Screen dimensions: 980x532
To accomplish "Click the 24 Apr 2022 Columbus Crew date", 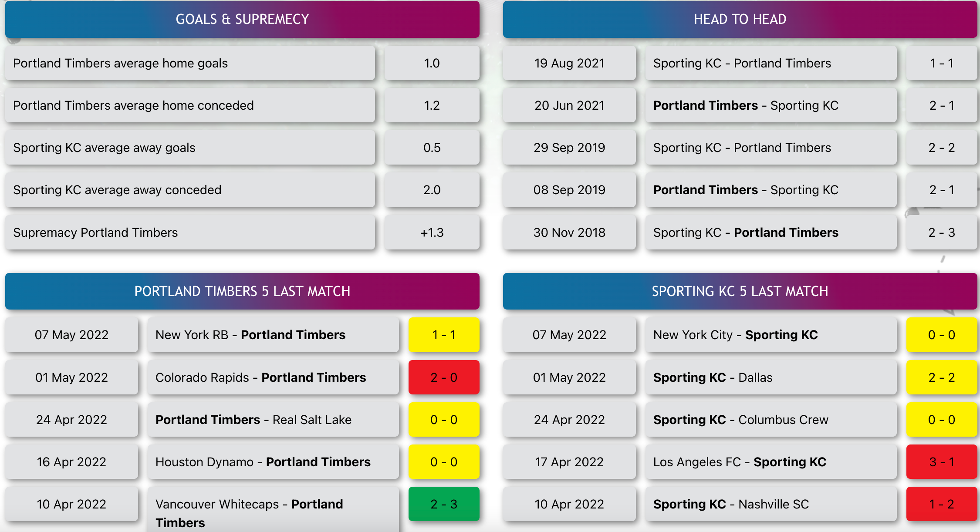I will pyautogui.click(x=569, y=419).
